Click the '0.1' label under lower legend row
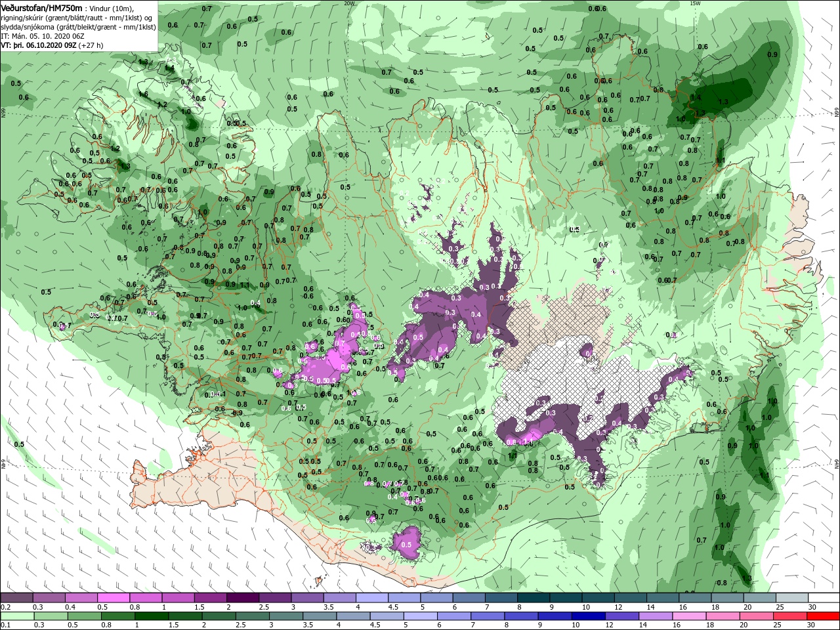This screenshot has height=630, width=840. pyautogui.click(x=5, y=625)
